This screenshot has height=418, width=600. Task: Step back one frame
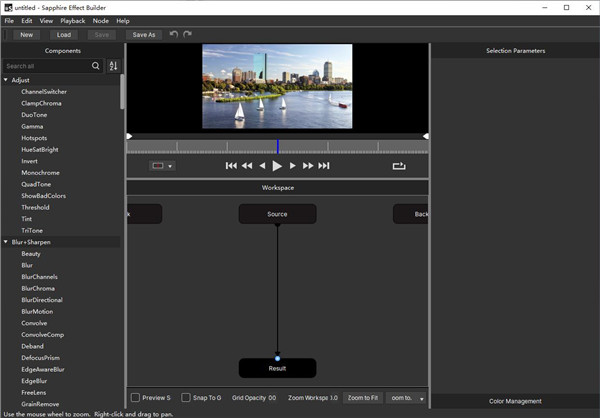pos(262,166)
